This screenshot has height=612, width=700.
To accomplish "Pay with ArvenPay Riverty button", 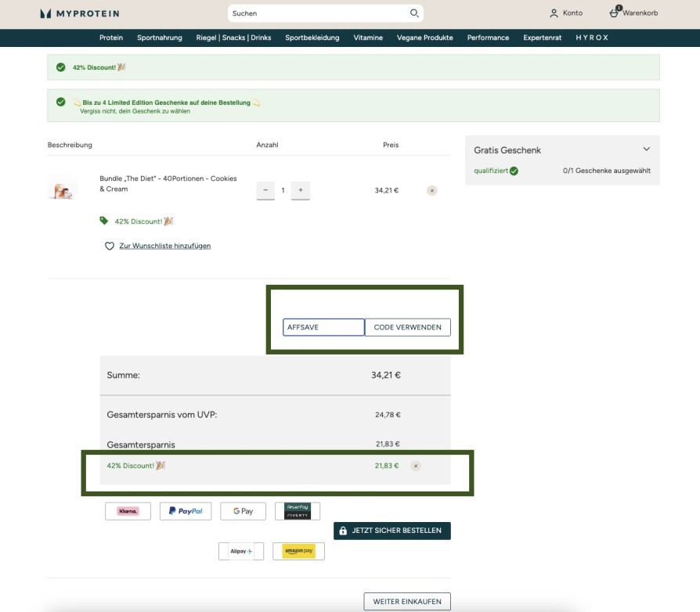I will click(298, 511).
